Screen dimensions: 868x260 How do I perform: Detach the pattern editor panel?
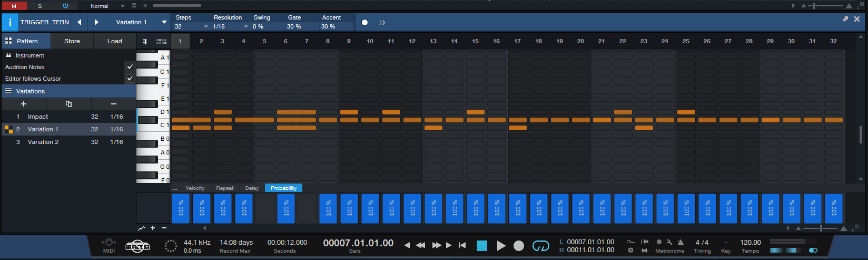(845, 19)
